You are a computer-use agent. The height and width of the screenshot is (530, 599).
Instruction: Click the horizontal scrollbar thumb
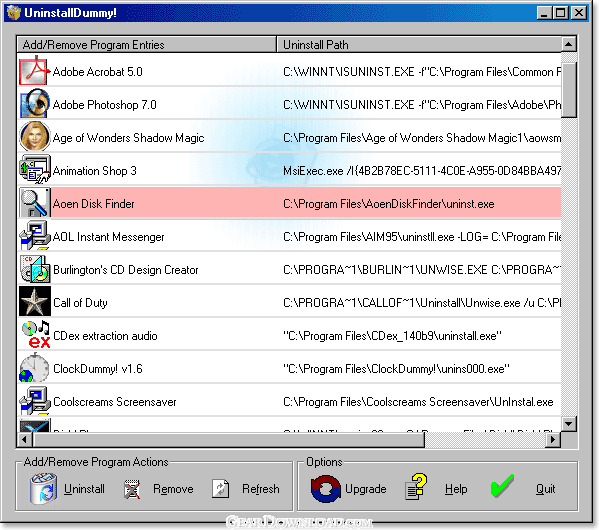(x=229, y=439)
